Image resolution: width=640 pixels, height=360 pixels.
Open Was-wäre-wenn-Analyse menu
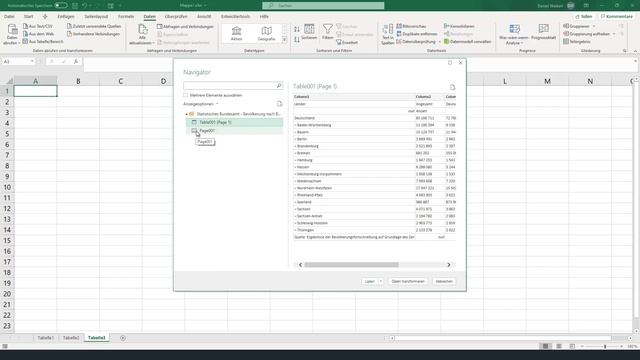(514, 34)
